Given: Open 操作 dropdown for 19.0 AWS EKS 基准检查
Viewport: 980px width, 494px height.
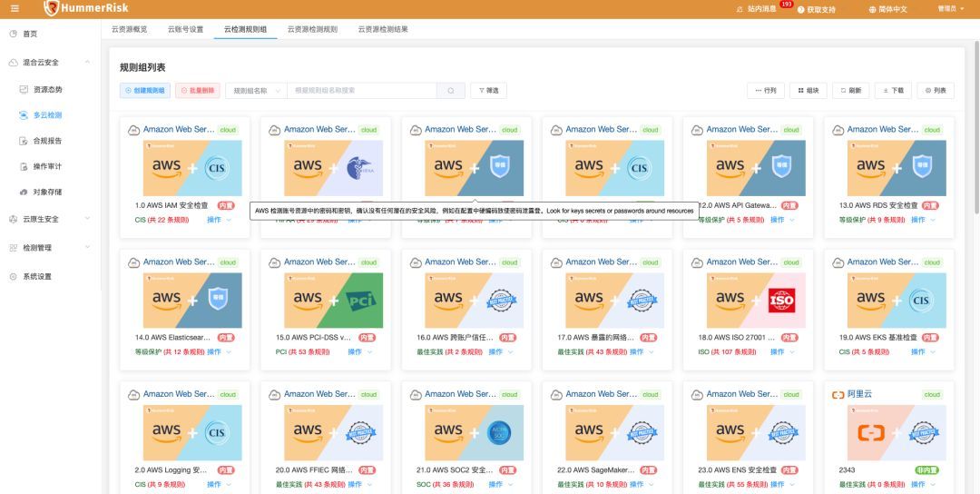Looking at the screenshot, I should coord(923,352).
